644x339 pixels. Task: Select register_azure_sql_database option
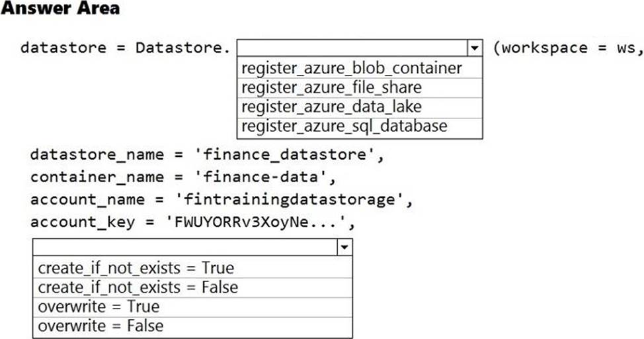(344, 126)
